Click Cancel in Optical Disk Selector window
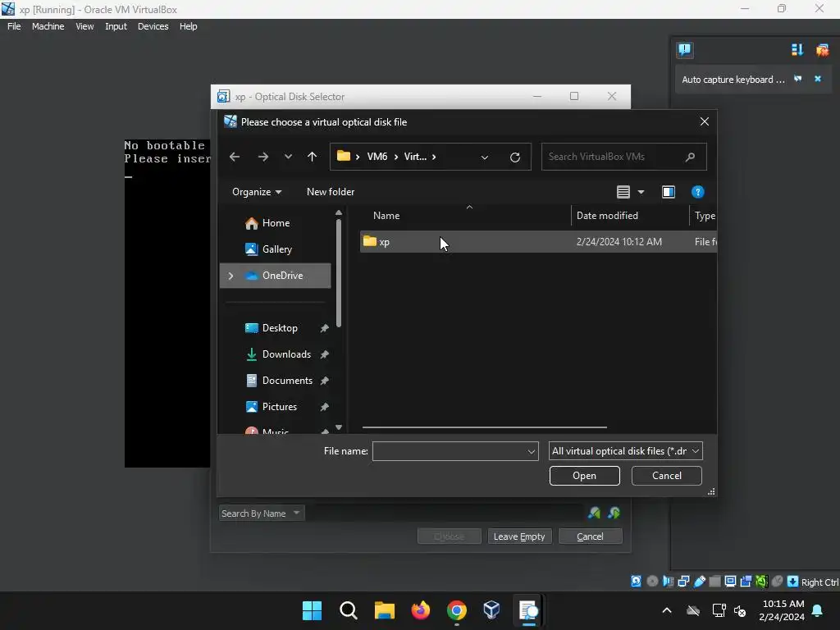 point(590,536)
